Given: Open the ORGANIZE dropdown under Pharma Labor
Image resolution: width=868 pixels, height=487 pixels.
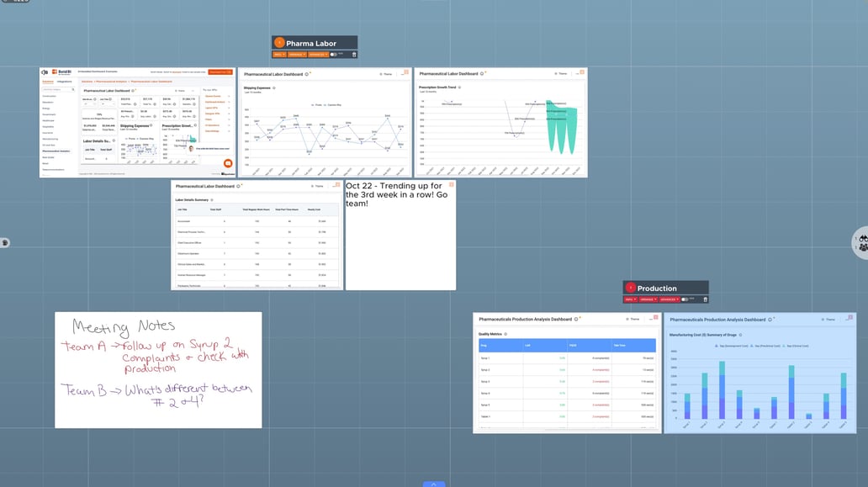Looking at the screenshot, I should (x=296, y=55).
